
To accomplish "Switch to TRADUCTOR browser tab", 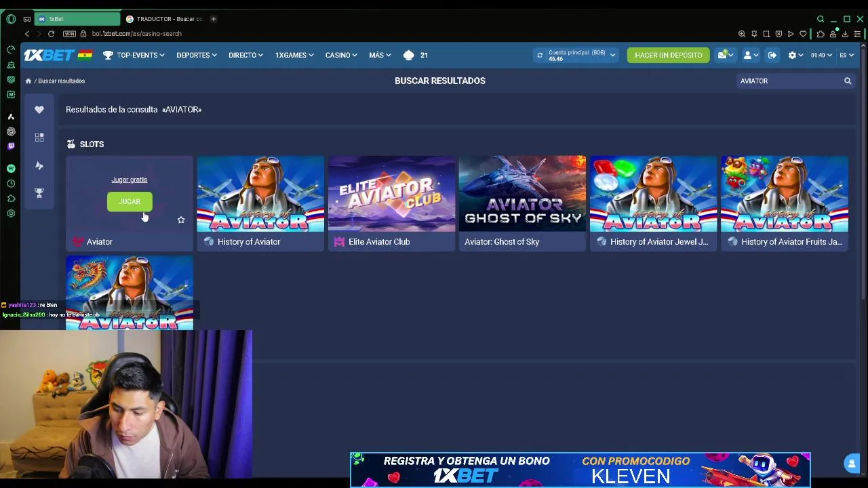I will 164,19.
